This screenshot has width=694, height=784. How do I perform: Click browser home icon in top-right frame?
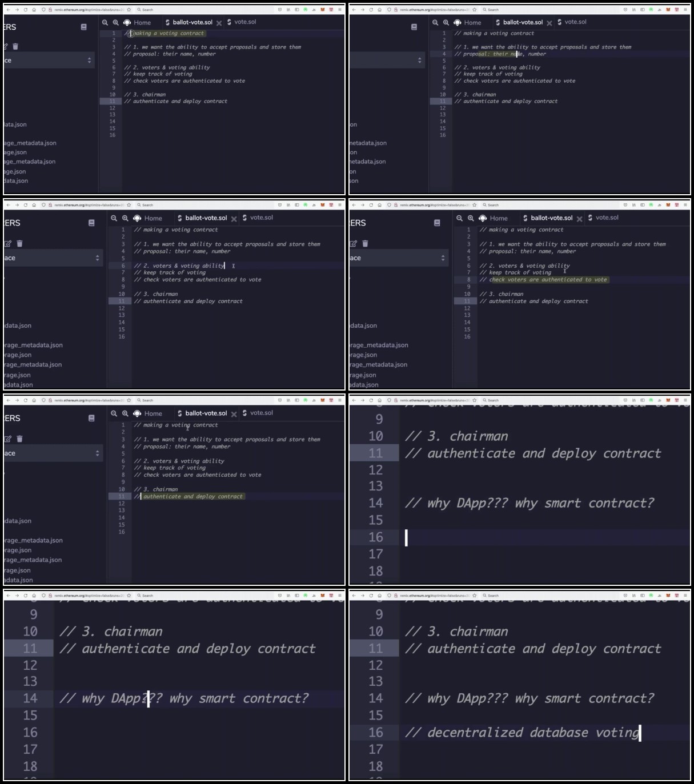(379, 10)
